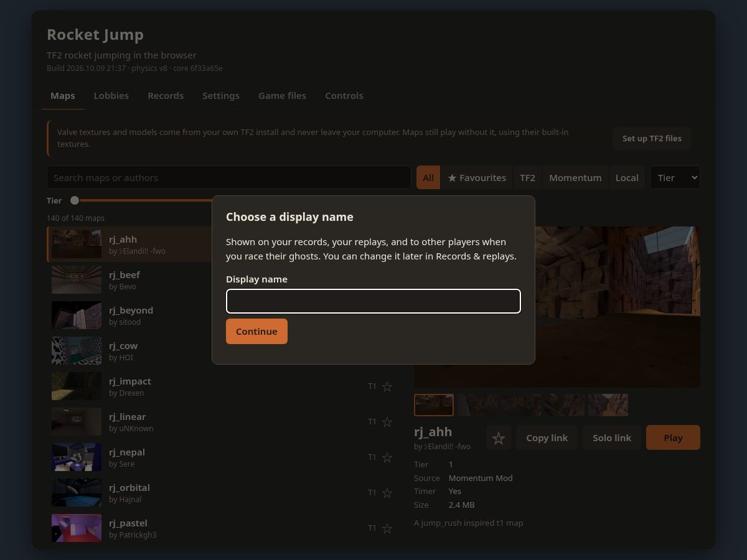Click the Solo link button
This screenshot has height=560, width=747.
(612, 437)
